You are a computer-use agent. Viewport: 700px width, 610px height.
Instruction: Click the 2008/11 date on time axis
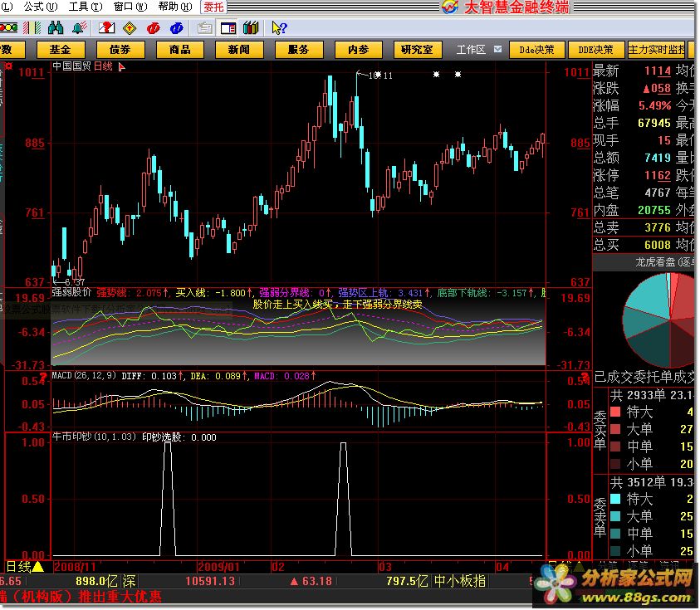pos(75,567)
